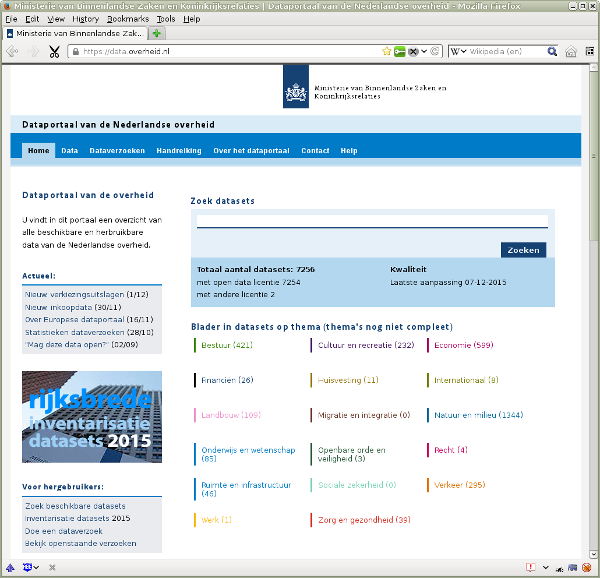Click the back arrow navigation button
600x578 pixels.
pyautogui.click(x=12, y=51)
